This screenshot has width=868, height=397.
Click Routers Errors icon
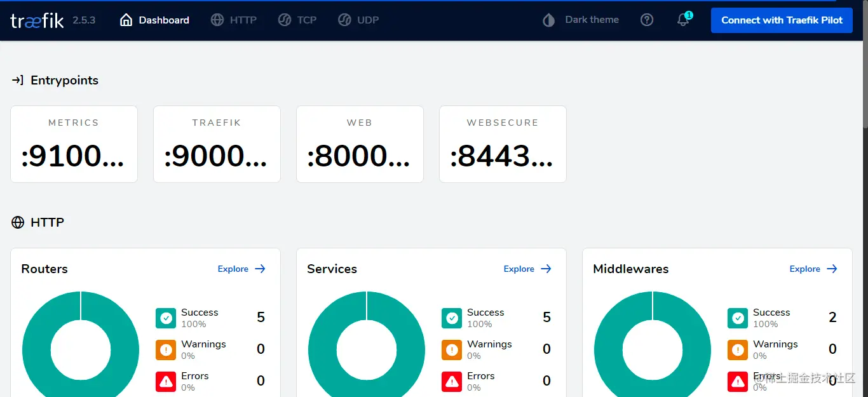166,382
